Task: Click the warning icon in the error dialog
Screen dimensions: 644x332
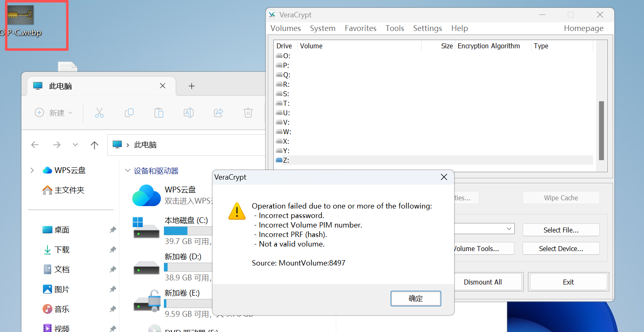Action: pos(237,211)
